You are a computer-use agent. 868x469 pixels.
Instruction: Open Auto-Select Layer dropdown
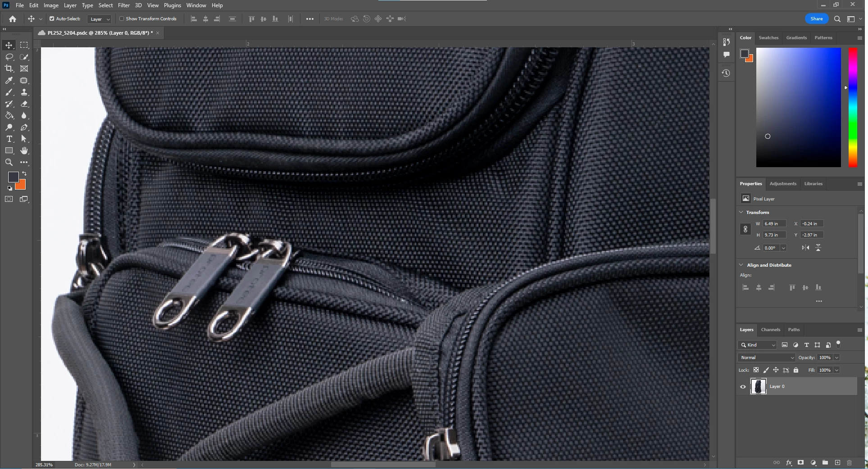tap(99, 19)
